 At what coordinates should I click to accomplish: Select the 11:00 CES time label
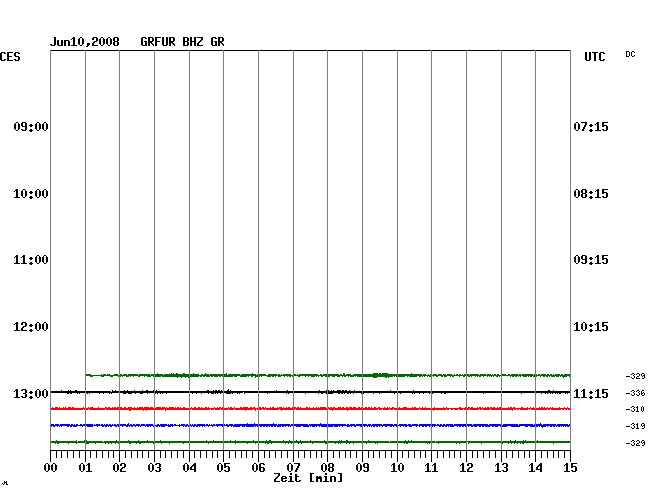pos(31,260)
